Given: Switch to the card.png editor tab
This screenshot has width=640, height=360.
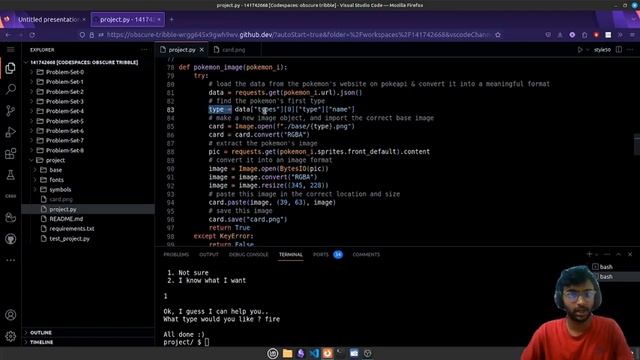Looking at the screenshot, I should (x=233, y=50).
